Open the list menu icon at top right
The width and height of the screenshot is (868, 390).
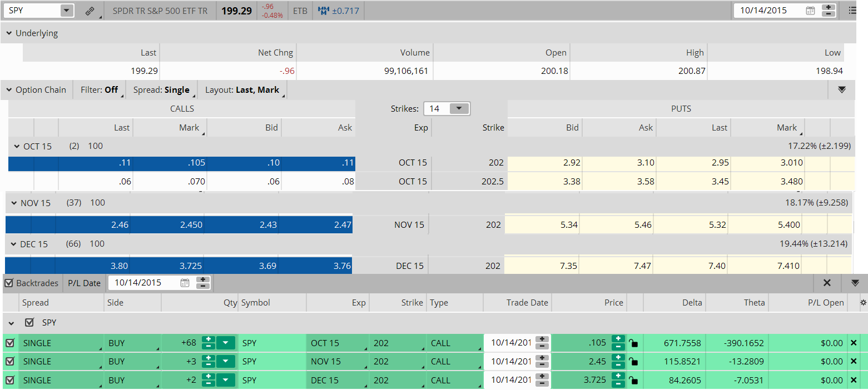pyautogui.click(x=852, y=11)
